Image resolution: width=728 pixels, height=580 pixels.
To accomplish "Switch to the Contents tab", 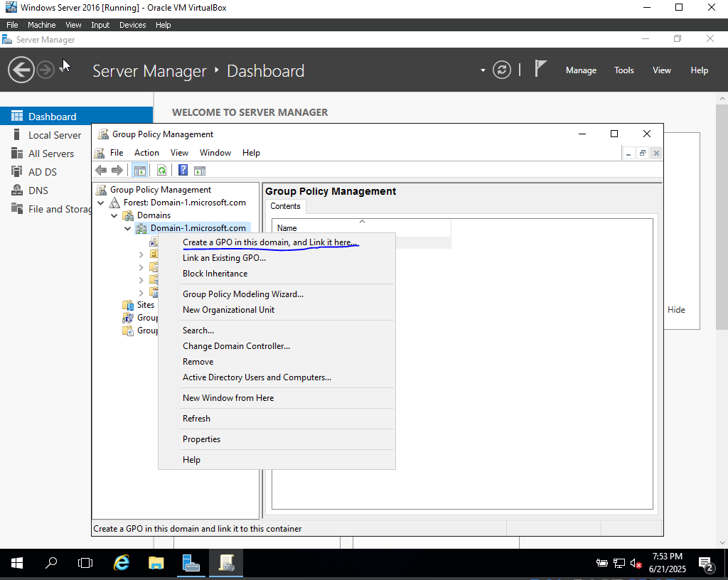I will (x=285, y=206).
